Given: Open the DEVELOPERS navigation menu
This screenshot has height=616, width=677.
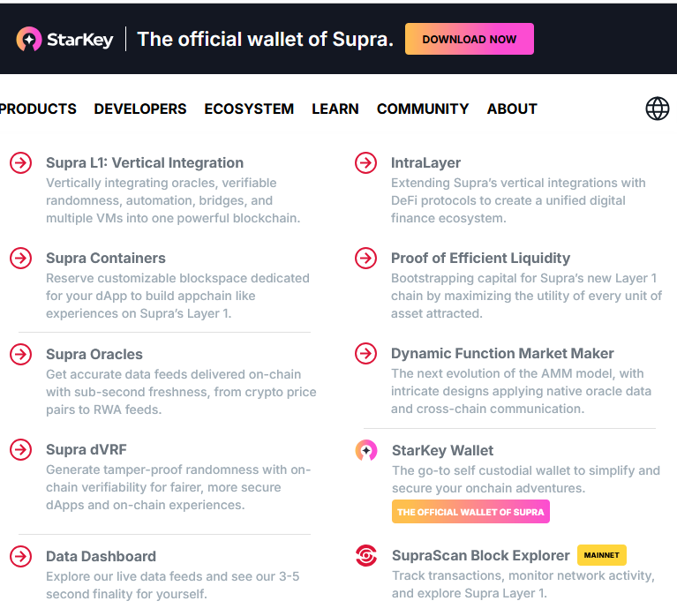Looking at the screenshot, I should coord(140,109).
